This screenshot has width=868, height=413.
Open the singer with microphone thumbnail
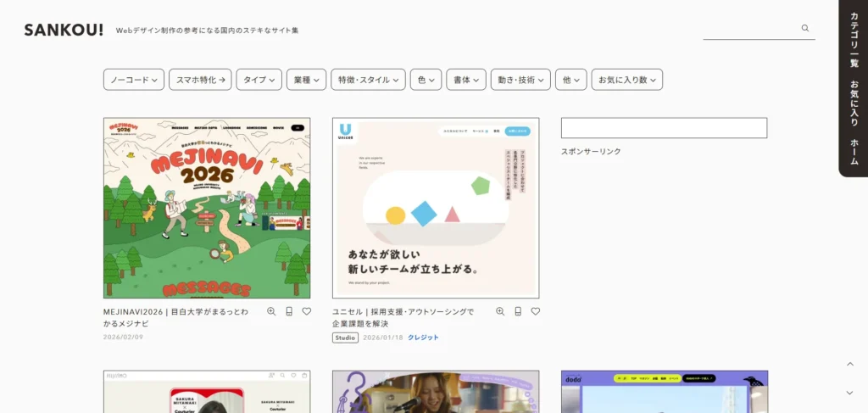pyautogui.click(x=436, y=392)
